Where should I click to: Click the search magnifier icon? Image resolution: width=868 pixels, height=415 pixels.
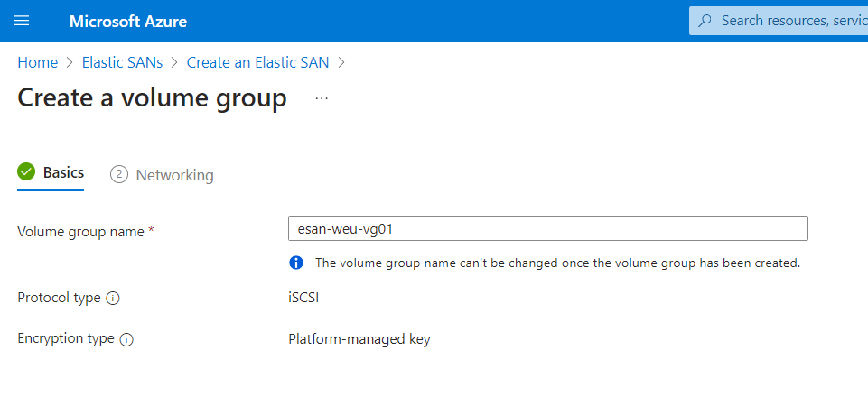click(x=705, y=21)
